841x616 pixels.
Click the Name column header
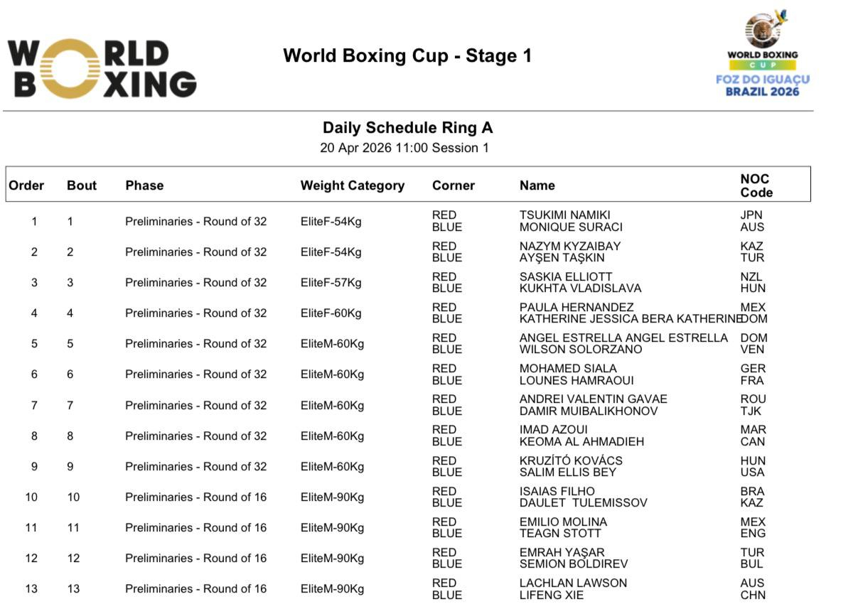[537, 185]
